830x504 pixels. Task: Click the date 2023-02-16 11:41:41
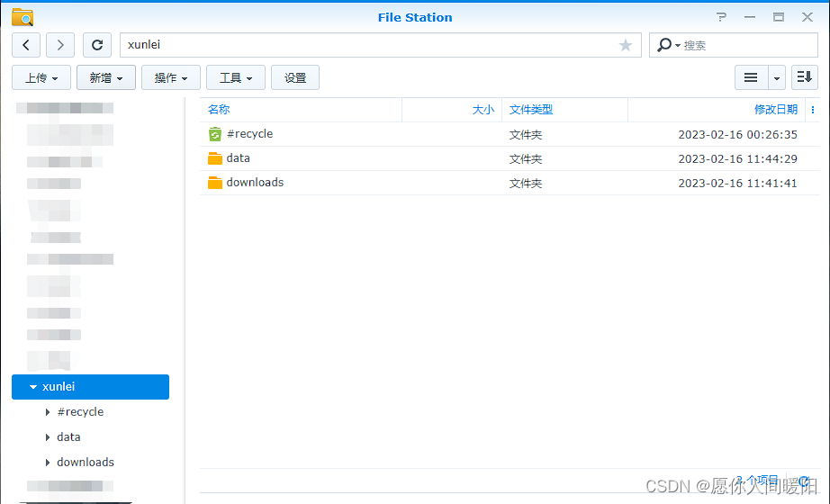click(x=737, y=184)
